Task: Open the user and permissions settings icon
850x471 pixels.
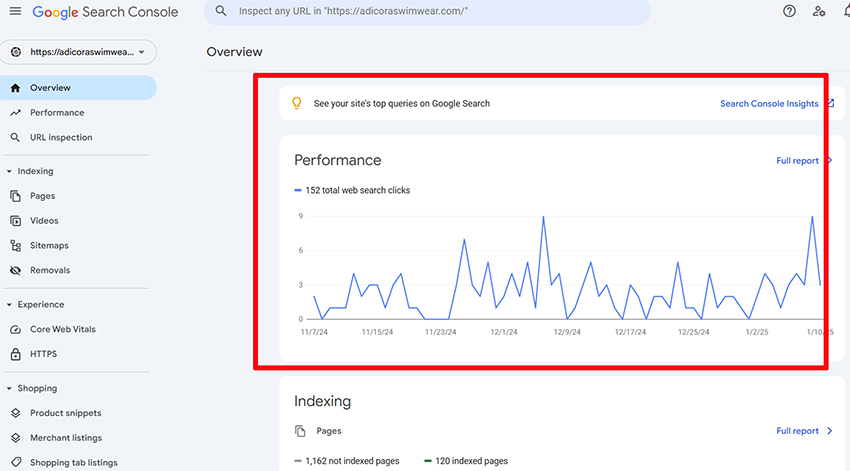Action: click(819, 11)
